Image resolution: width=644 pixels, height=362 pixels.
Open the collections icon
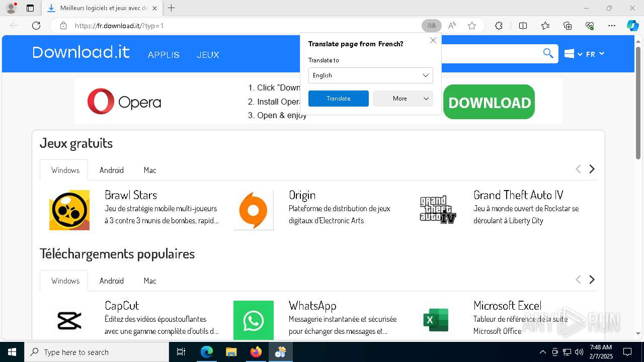568,26
